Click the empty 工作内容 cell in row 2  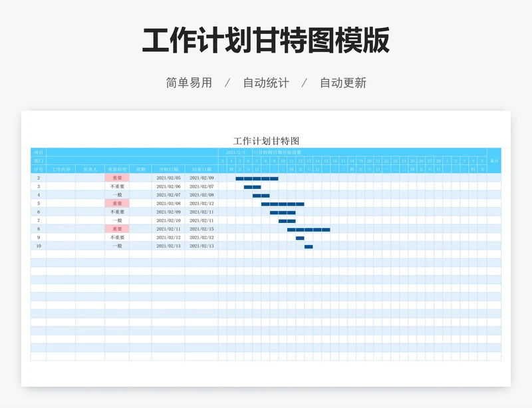click(61, 178)
